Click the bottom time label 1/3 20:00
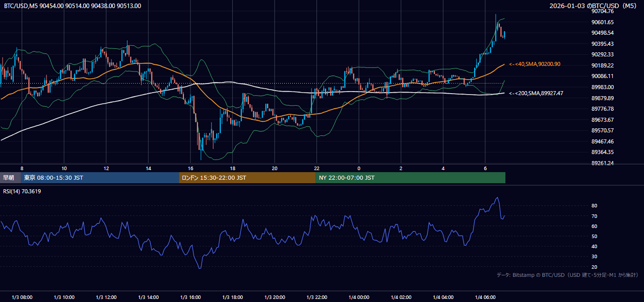 pyautogui.click(x=275, y=297)
